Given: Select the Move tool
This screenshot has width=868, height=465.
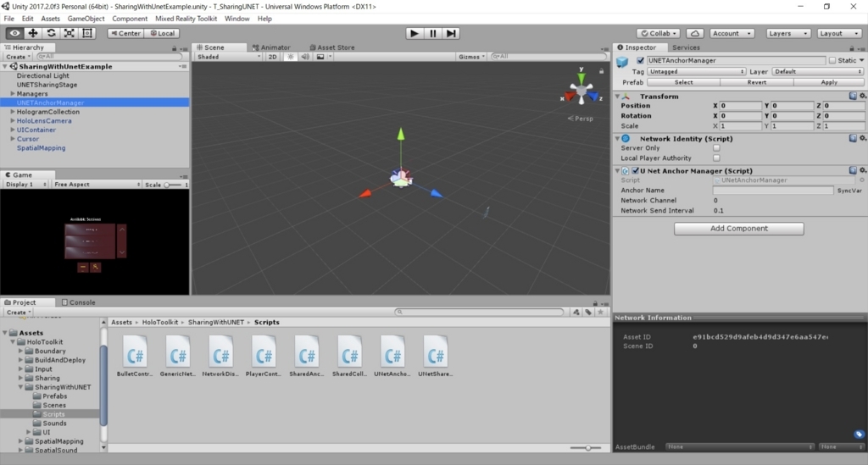Looking at the screenshot, I should 33,33.
